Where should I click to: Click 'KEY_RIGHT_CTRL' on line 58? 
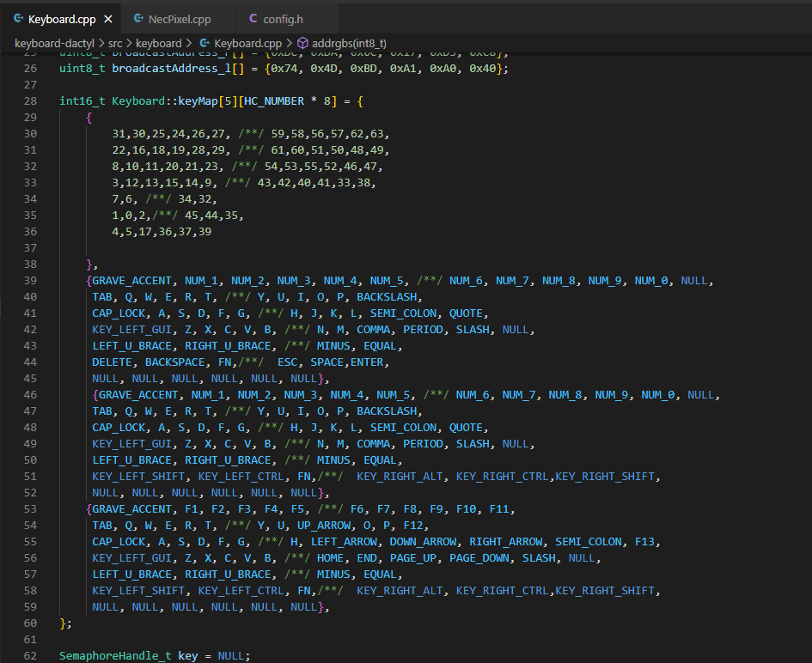pos(503,591)
